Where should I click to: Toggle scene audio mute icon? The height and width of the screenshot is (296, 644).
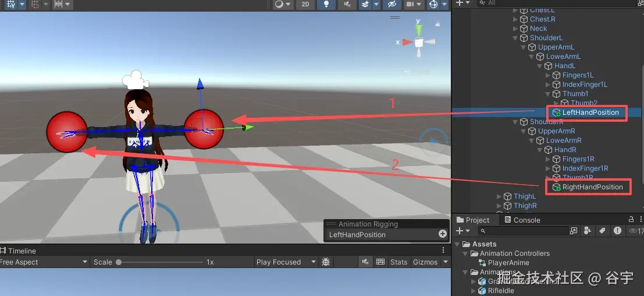347,4
